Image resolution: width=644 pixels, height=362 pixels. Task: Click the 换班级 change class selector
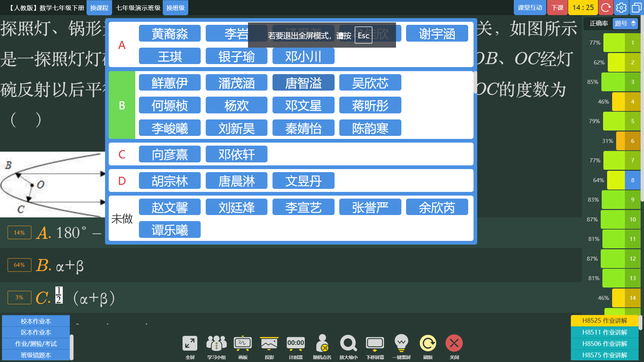point(175,7)
